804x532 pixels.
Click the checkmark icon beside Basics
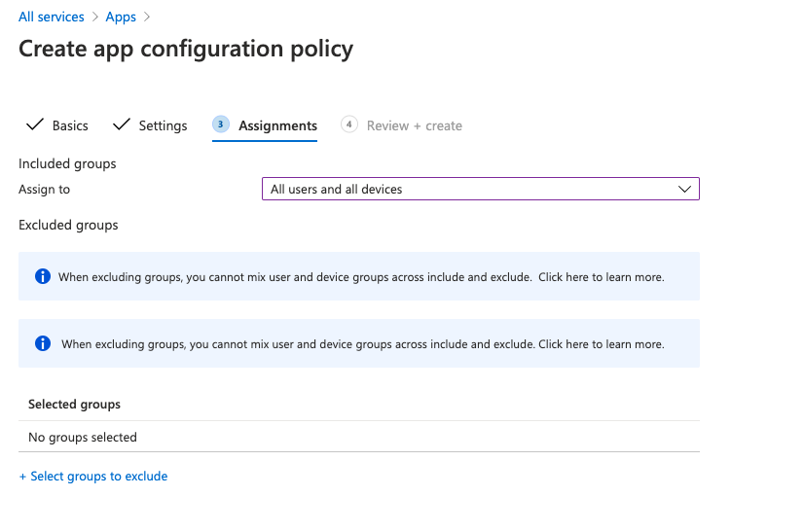(x=34, y=125)
